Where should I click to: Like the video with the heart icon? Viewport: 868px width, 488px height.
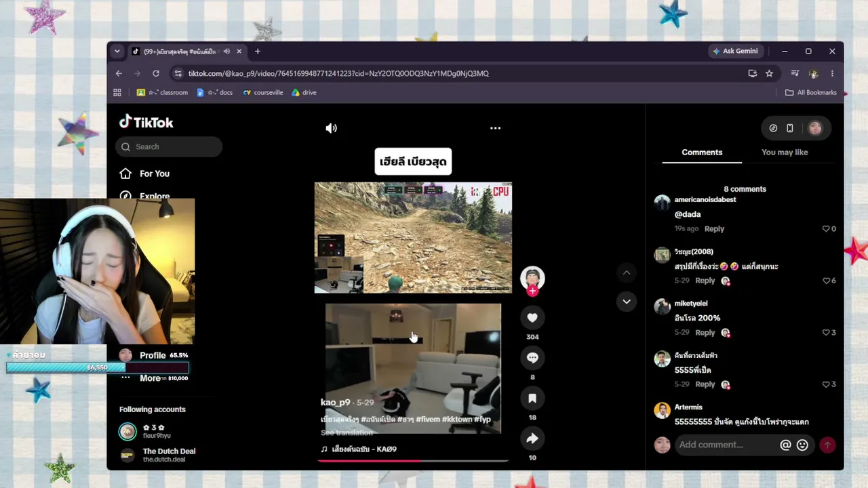tap(532, 318)
